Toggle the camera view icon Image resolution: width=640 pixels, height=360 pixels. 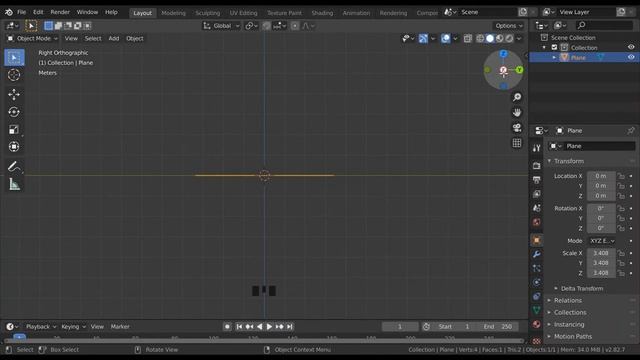click(x=517, y=128)
